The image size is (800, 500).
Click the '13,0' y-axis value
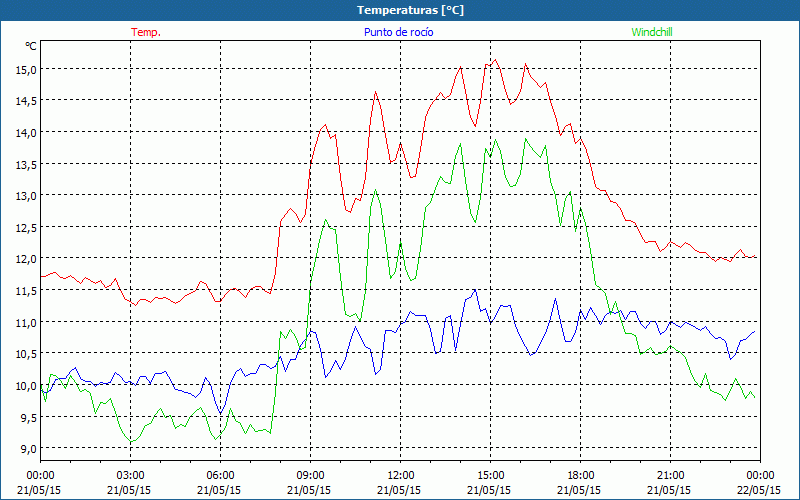tap(26, 196)
